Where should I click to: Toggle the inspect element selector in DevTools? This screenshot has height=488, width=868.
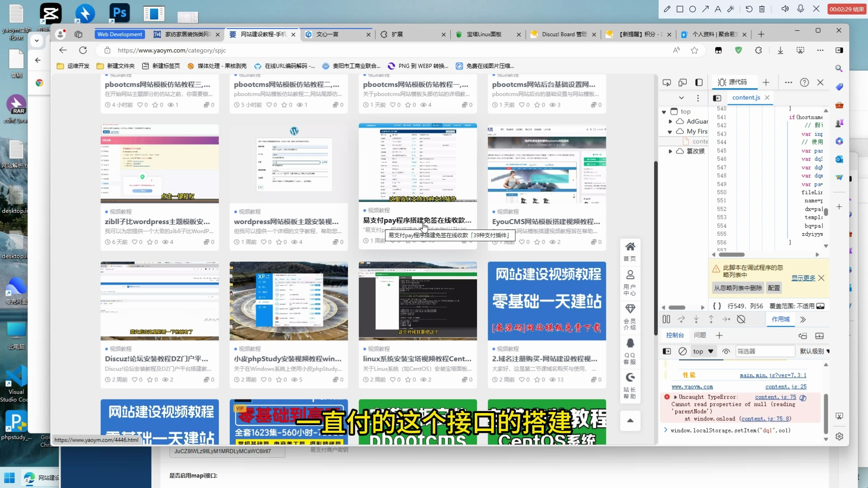[x=666, y=82]
